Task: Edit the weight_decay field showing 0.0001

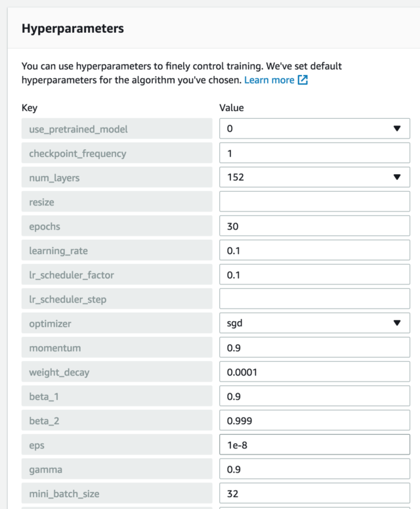Action: (314, 372)
